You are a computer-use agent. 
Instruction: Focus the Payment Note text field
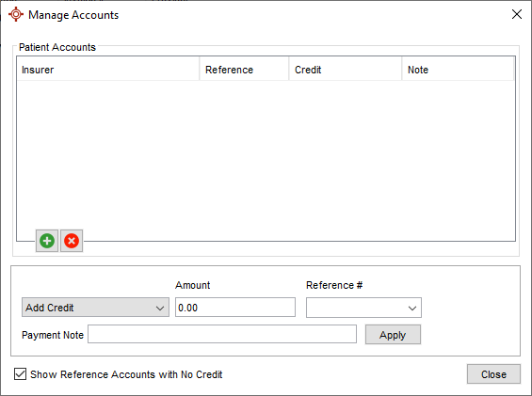point(222,334)
